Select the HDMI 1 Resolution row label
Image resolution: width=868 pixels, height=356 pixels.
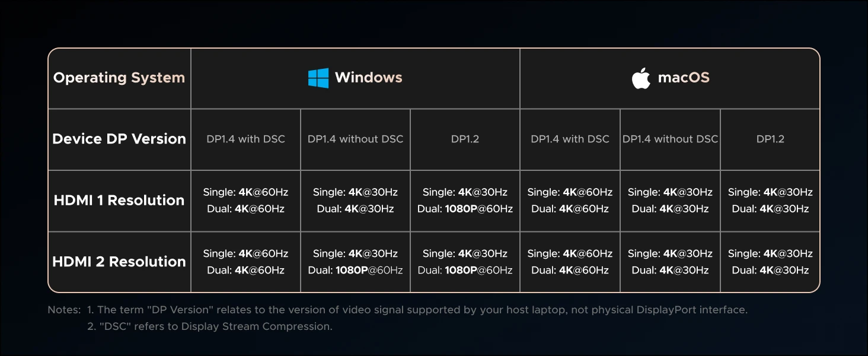click(119, 201)
